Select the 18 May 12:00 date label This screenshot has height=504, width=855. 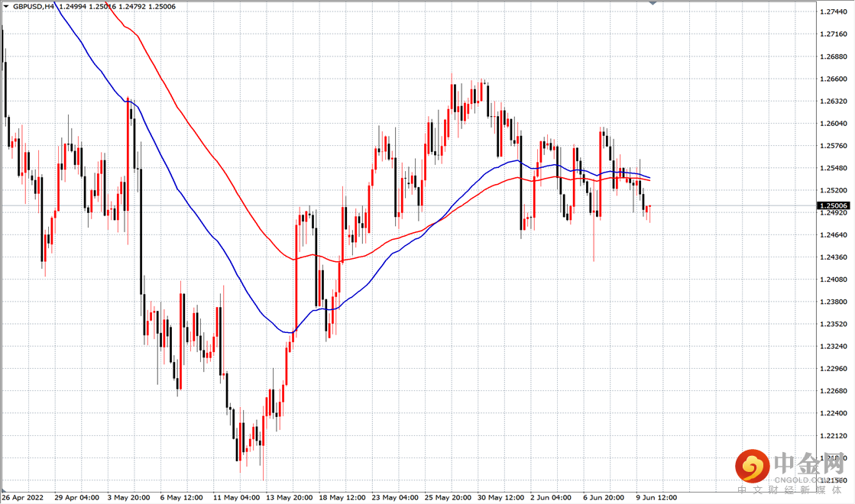tap(342, 497)
